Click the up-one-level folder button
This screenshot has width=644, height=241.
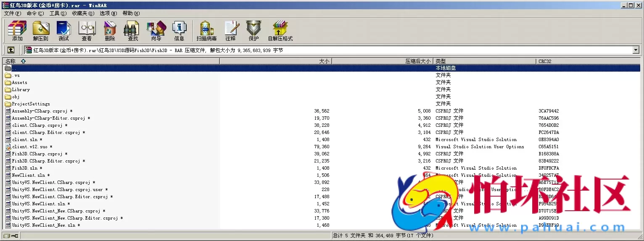[11, 50]
